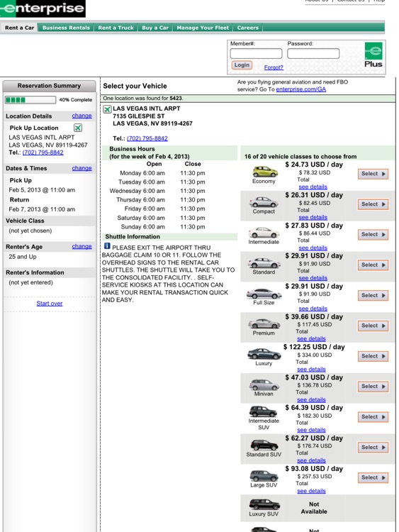Viewport: 399px width, 532px height.
Task: Select the Intermediate vehicle
Action: coord(373,235)
